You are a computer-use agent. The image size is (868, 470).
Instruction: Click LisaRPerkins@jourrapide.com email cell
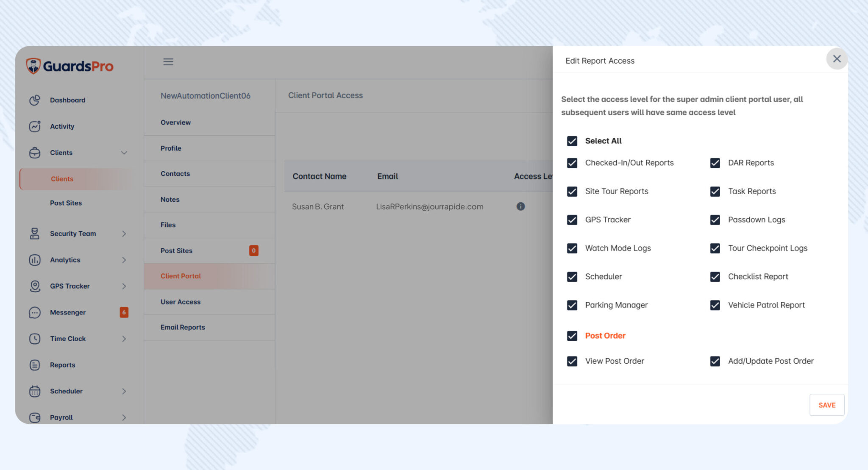430,206
